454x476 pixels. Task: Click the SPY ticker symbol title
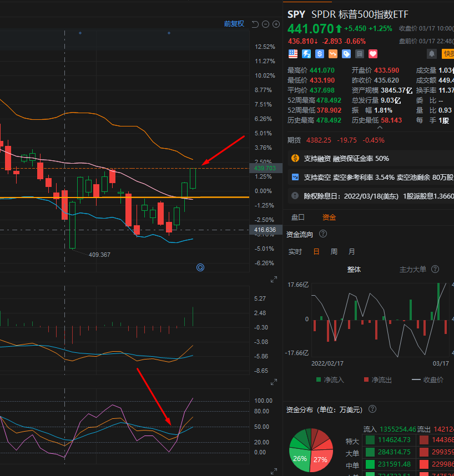296,14
